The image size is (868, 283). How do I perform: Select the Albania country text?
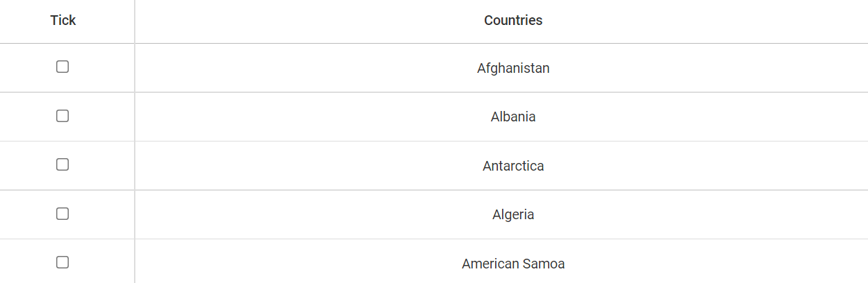(513, 117)
